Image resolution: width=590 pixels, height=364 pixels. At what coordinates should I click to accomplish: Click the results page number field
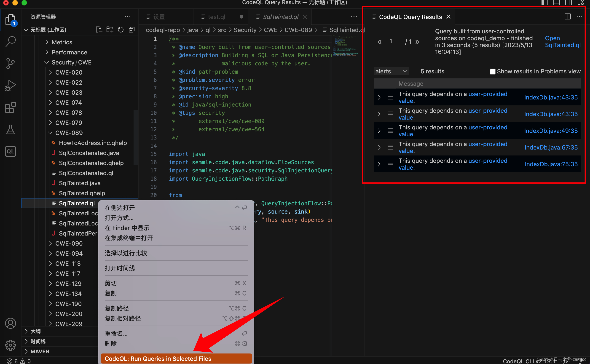coord(395,41)
